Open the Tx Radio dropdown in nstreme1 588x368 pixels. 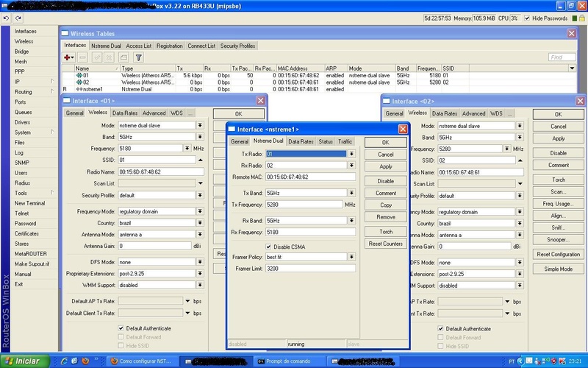(x=351, y=154)
